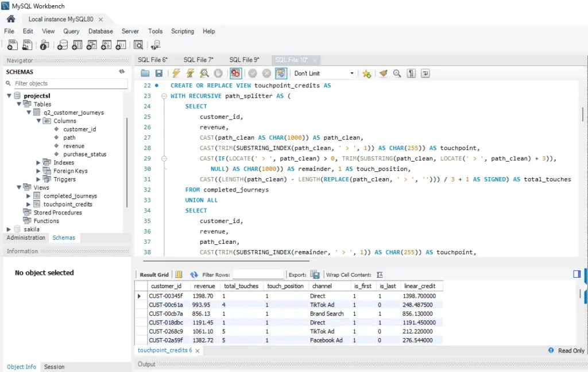This screenshot has height=372, width=588.
Task: Toggle continue-on-error for script execution
Action: click(235, 73)
